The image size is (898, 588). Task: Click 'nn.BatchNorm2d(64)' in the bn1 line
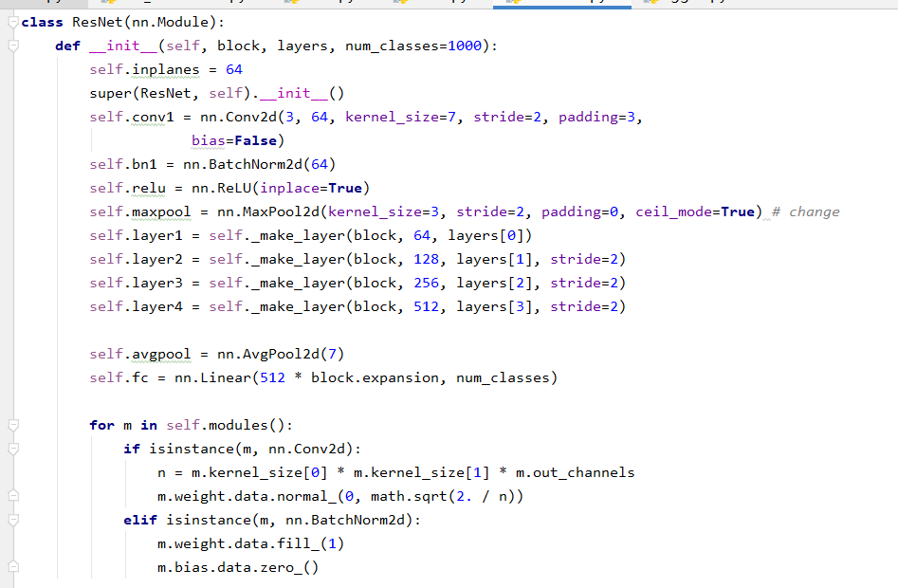260,164
